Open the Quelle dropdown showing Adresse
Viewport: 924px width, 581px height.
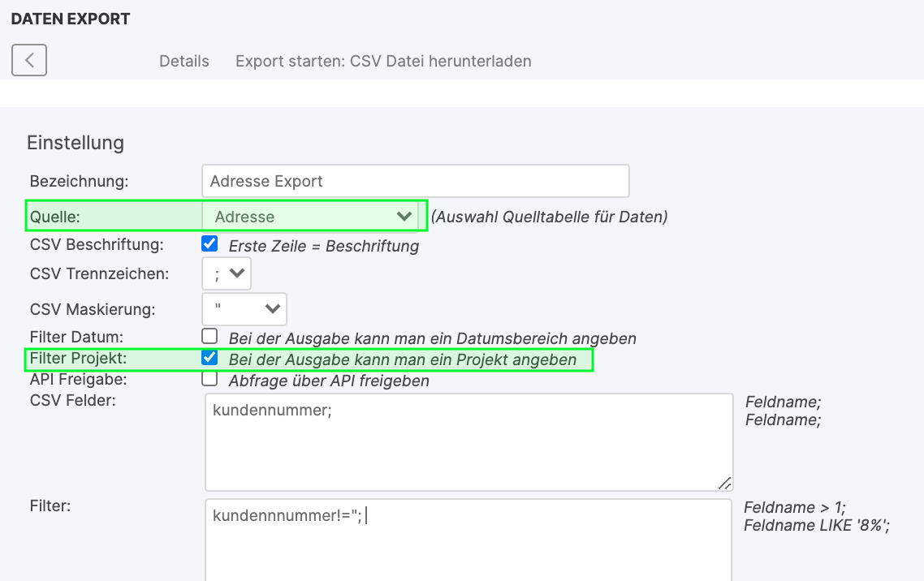tap(313, 217)
